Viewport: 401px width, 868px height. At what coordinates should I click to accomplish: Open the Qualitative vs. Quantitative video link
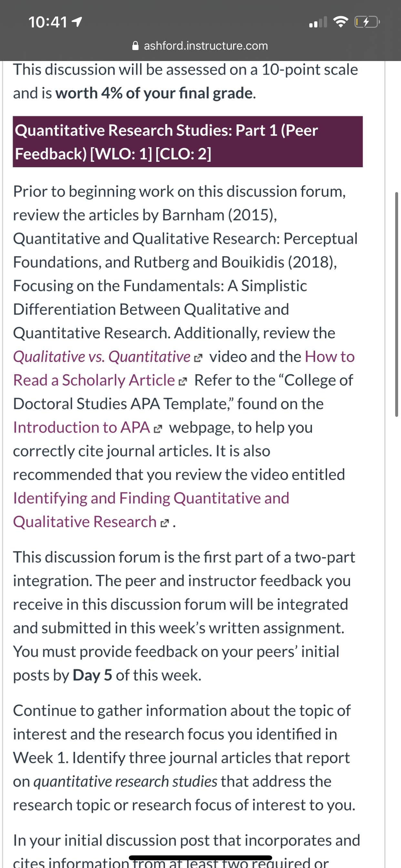[x=102, y=356]
